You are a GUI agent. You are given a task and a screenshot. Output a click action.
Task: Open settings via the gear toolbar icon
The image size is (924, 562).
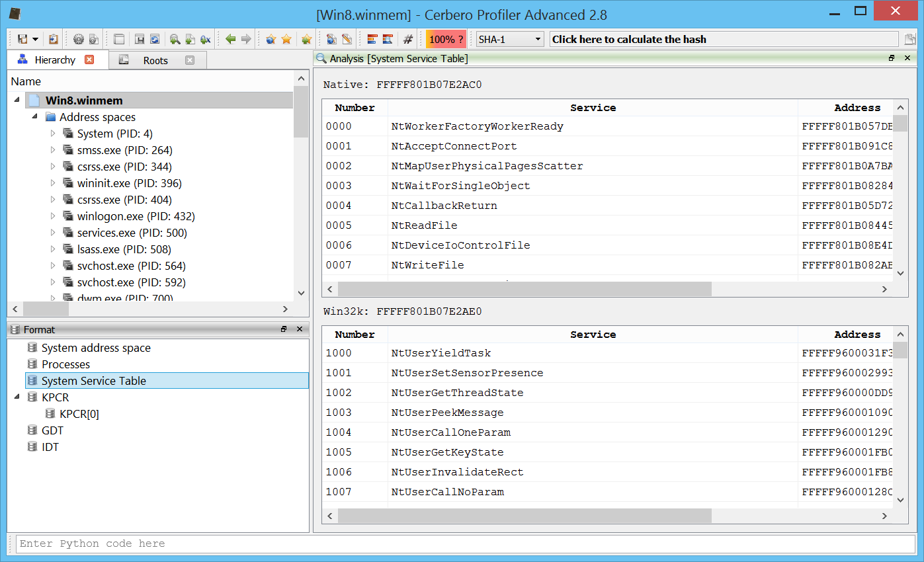pos(79,39)
